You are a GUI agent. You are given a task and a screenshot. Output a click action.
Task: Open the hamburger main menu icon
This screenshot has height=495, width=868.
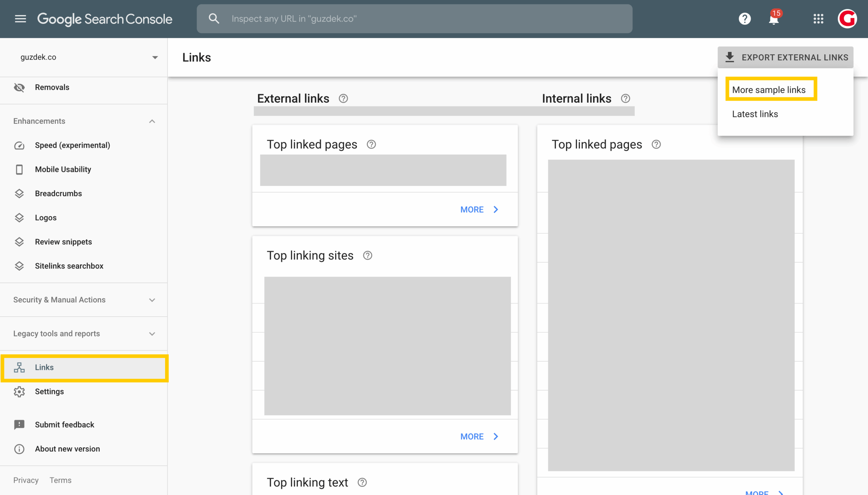tap(20, 19)
